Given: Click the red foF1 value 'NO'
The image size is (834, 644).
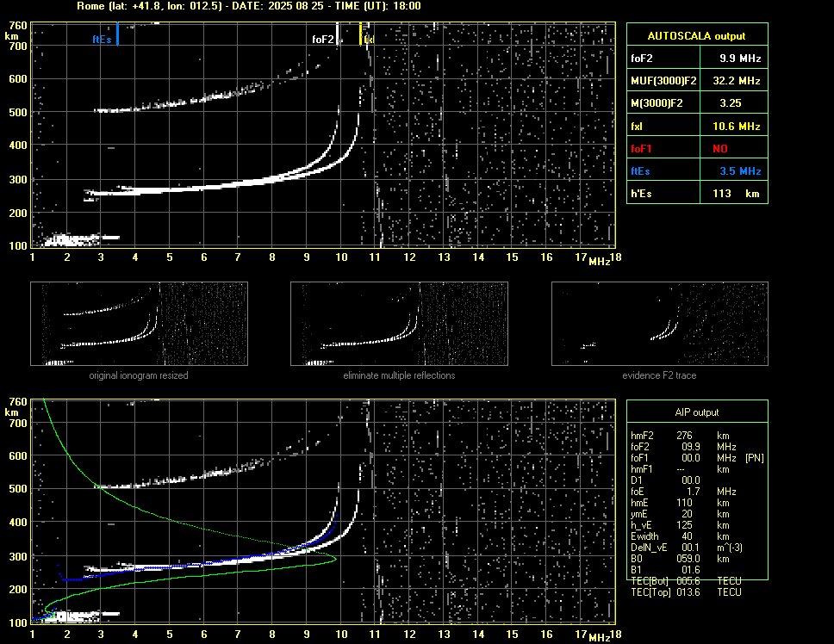Looking at the screenshot, I should coord(720,149).
